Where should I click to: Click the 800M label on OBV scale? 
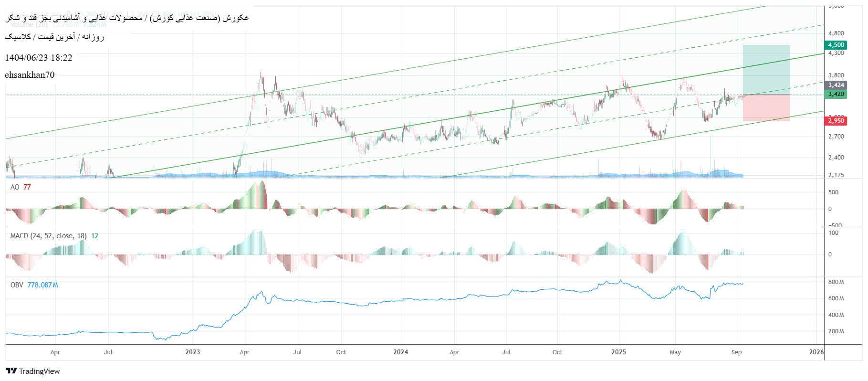pyautogui.click(x=836, y=282)
